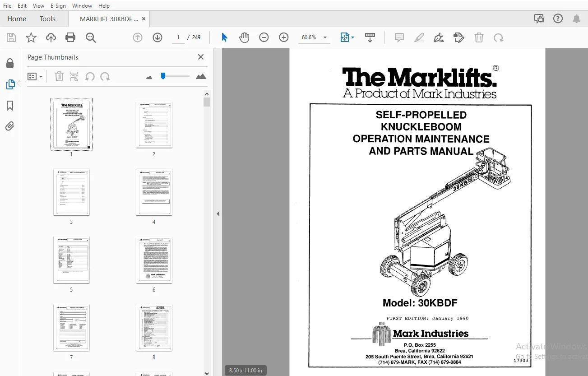
Task: Open the read mode keyboard icon
Action: tap(370, 37)
